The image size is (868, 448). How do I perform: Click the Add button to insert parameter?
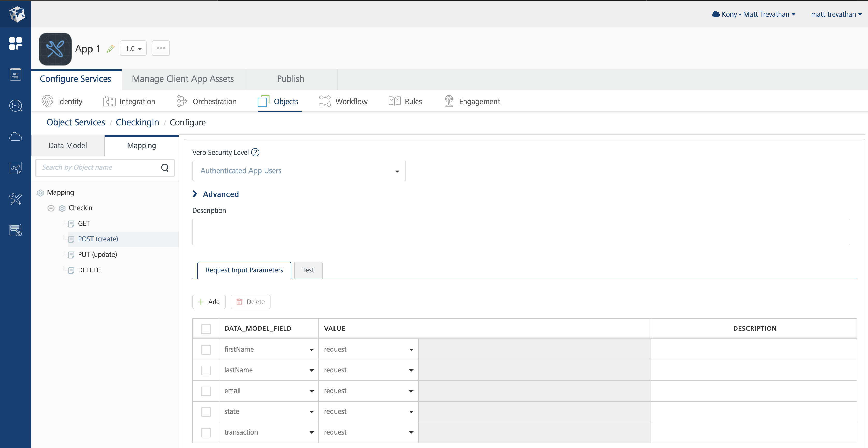point(209,301)
